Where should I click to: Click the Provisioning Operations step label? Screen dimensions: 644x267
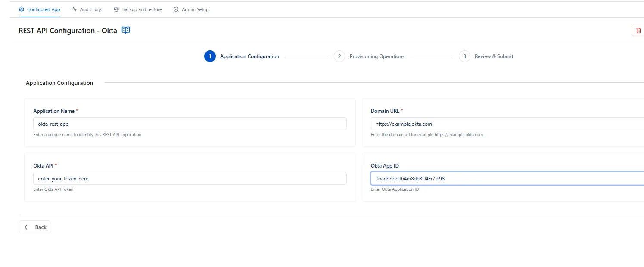click(377, 56)
